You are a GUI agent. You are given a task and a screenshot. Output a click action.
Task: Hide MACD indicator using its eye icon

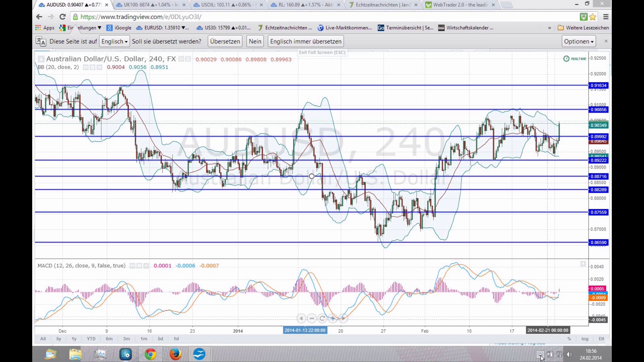tap(132, 266)
